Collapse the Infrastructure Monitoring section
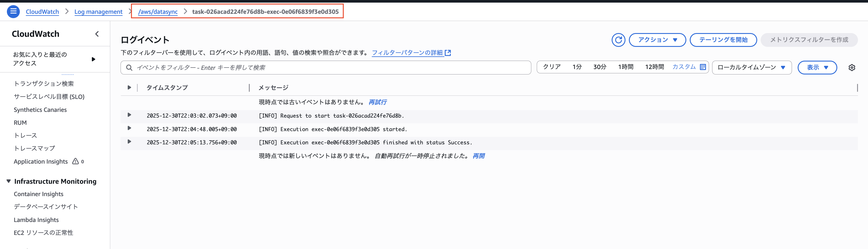This screenshot has height=249, width=868. point(8,181)
